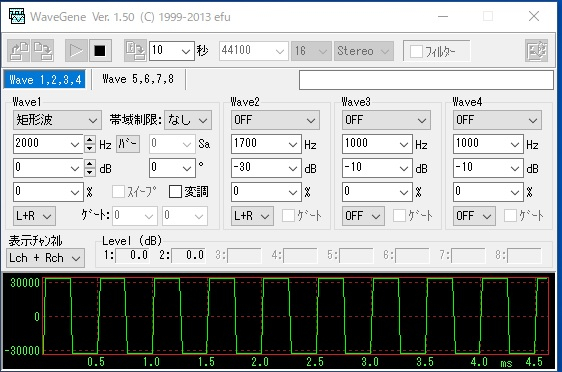Open Wave4 output channel dropdown OFF
562x372 pixels.
[487, 216]
